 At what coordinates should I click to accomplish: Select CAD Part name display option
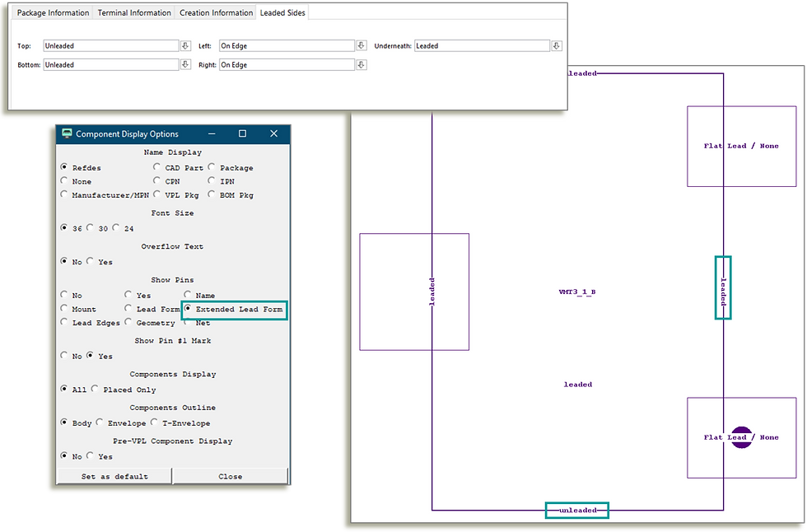coord(156,167)
